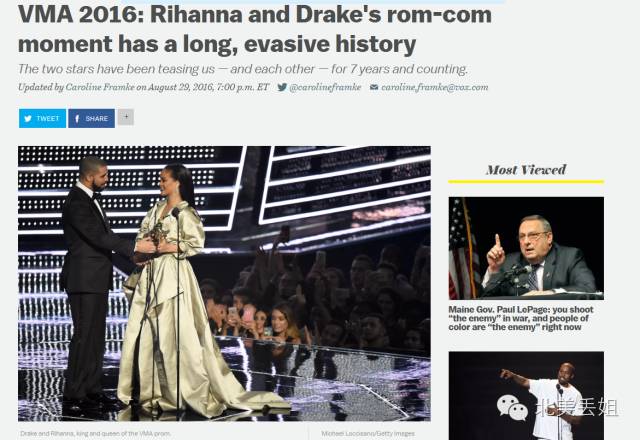This screenshot has height=440, width=640.
Task: Click the article subtitle about teasing us
Action: [x=243, y=69]
